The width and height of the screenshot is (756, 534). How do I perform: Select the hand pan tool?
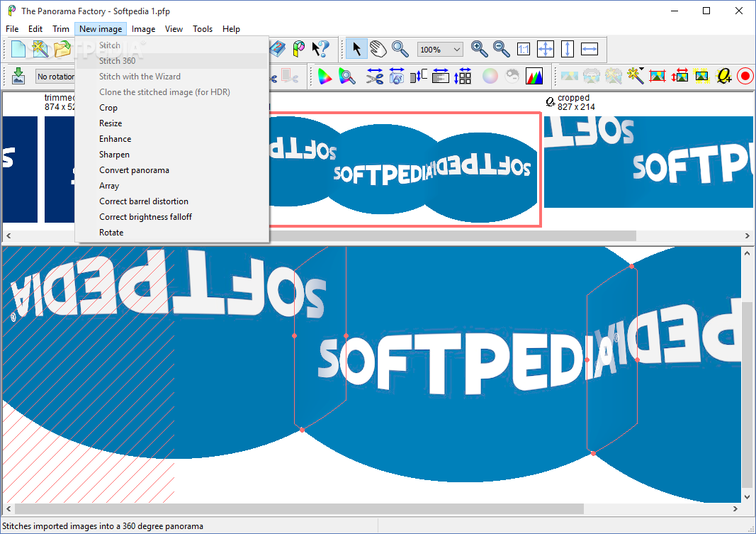click(x=378, y=49)
